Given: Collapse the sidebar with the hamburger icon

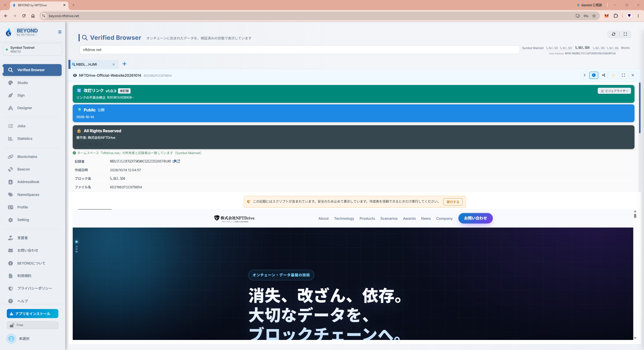Looking at the screenshot, I should (60, 32).
